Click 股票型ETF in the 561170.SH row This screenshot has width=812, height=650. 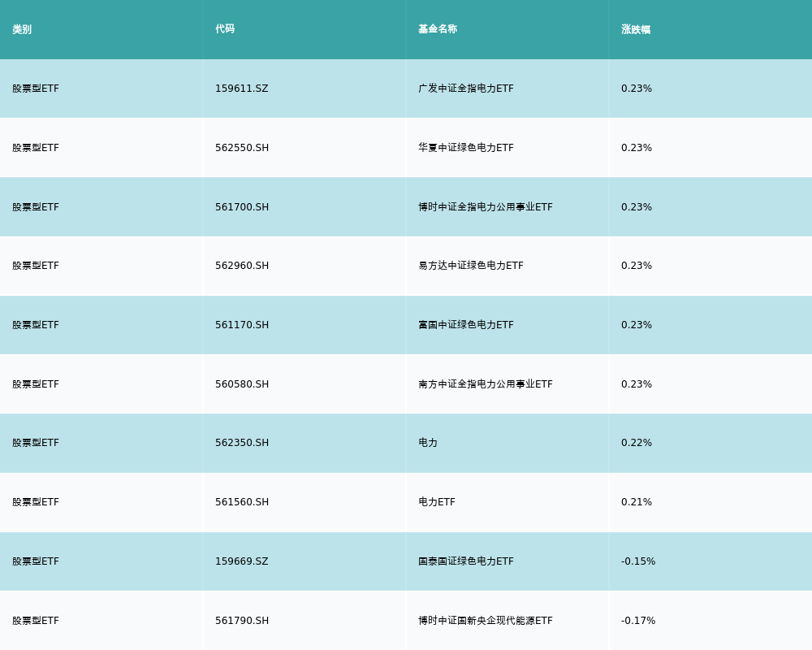[36, 325]
